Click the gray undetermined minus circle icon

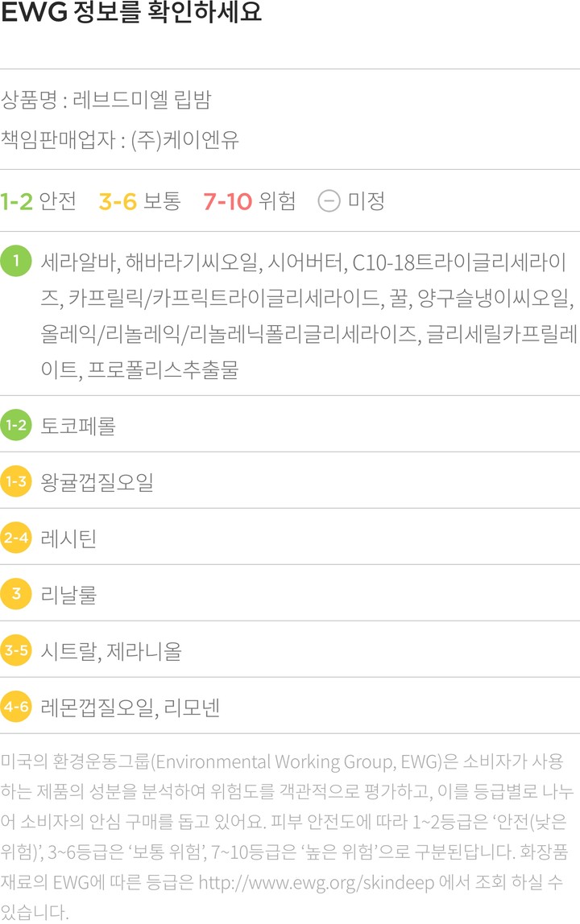(x=329, y=200)
